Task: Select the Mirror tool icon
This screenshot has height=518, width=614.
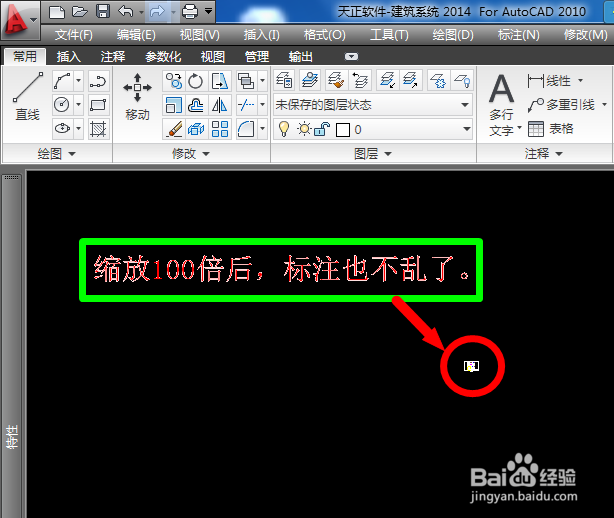Action: 220,105
